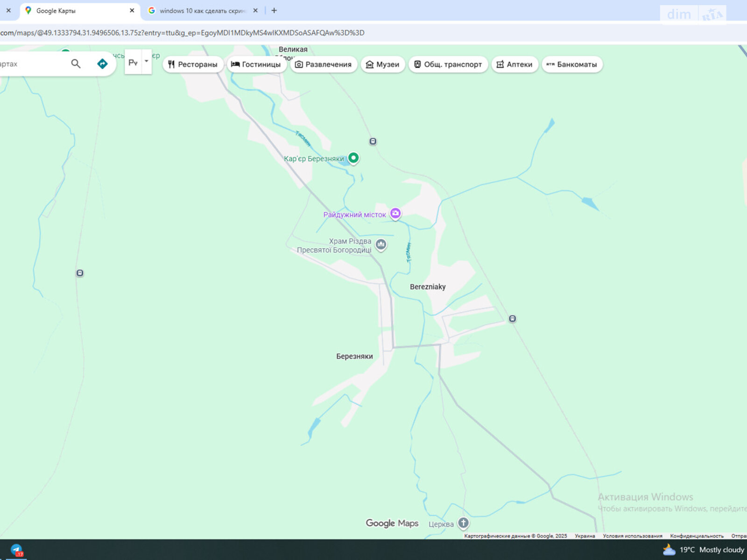
Task: Click the transit stop icon near Кар'єр Березняки
Action: coord(373,141)
